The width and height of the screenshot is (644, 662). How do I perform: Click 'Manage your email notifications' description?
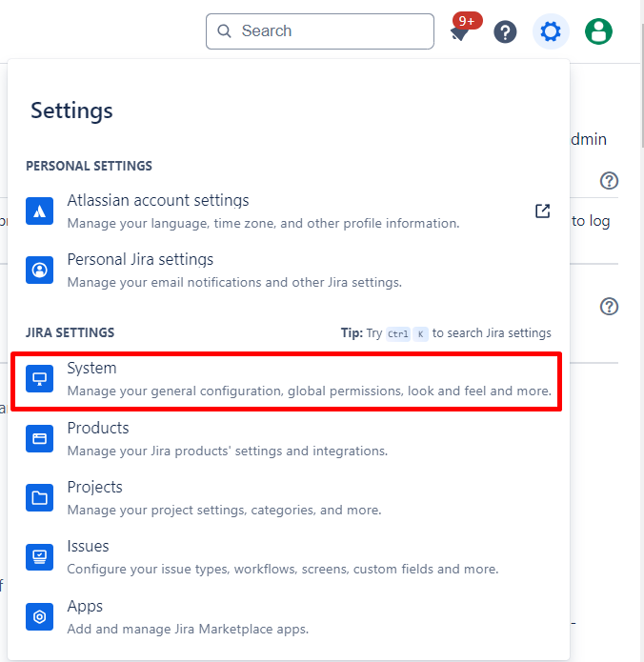234,283
